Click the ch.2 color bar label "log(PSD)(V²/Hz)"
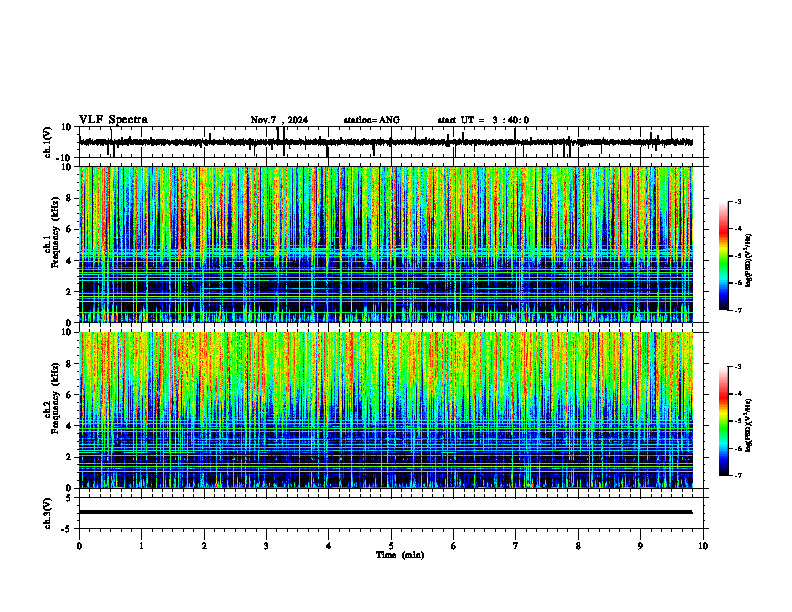The width and height of the screenshot is (792, 612). click(x=749, y=425)
